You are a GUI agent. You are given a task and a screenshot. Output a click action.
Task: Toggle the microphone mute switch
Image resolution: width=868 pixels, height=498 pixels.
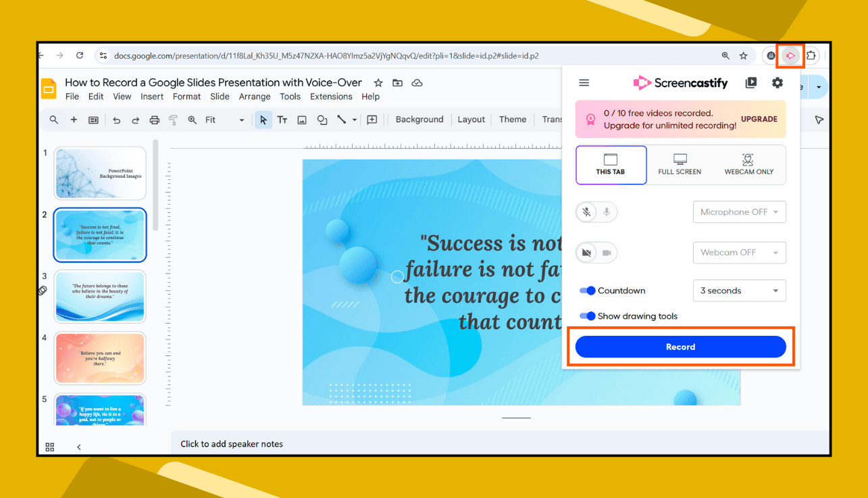pyautogui.click(x=596, y=211)
